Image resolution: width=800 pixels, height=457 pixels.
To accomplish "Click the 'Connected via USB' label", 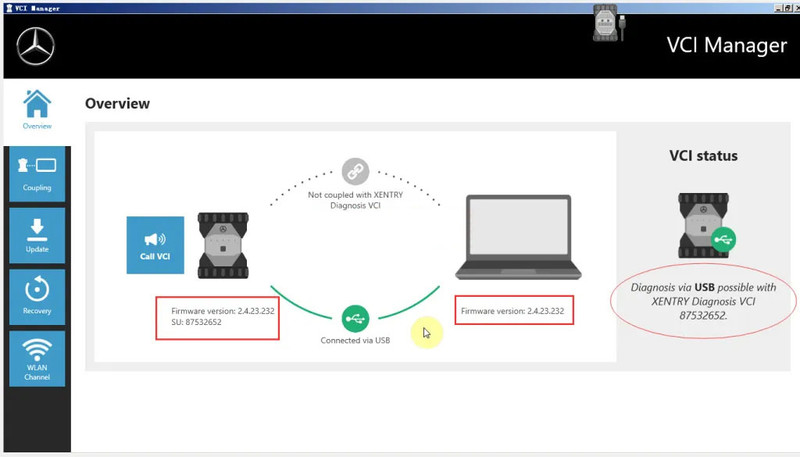I will click(355, 340).
